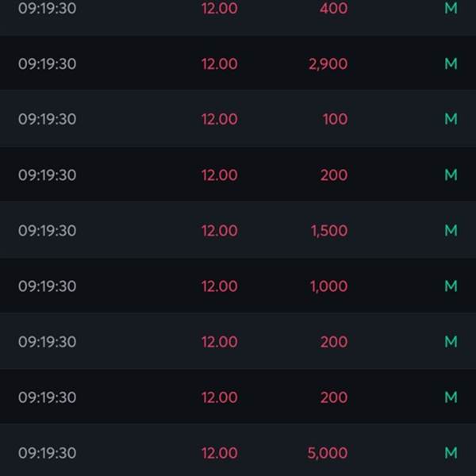This screenshot has width=476, height=476.
Task: Click the 12.00 price in the 5,000 row
Action: click(x=220, y=453)
